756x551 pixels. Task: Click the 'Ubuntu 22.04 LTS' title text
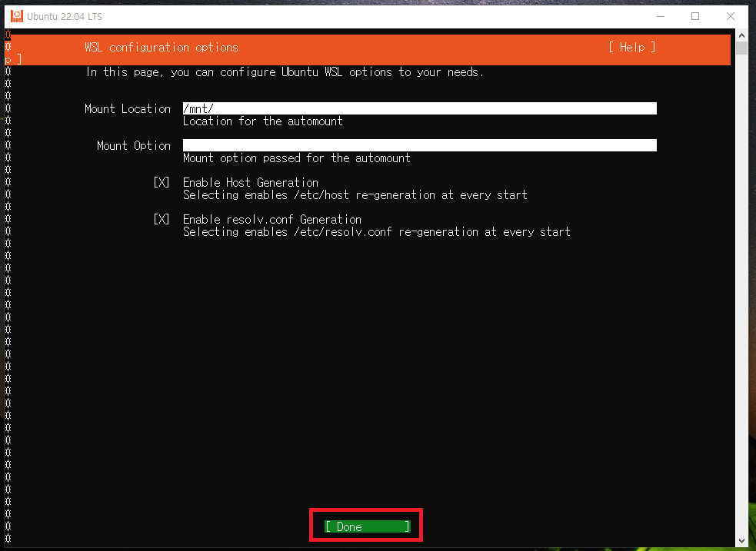click(x=65, y=16)
